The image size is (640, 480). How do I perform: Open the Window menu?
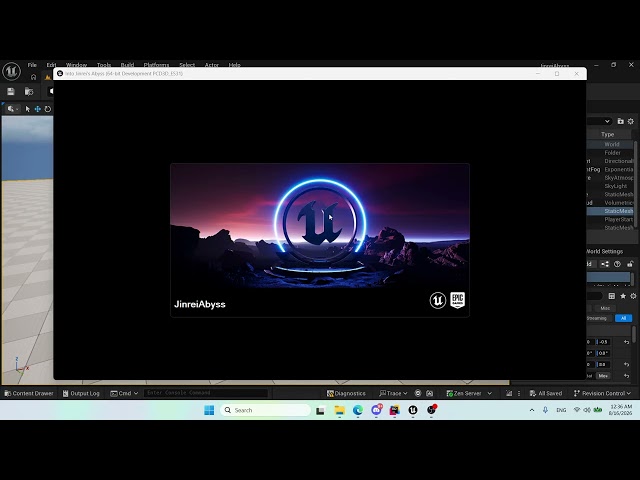coord(76,65)
